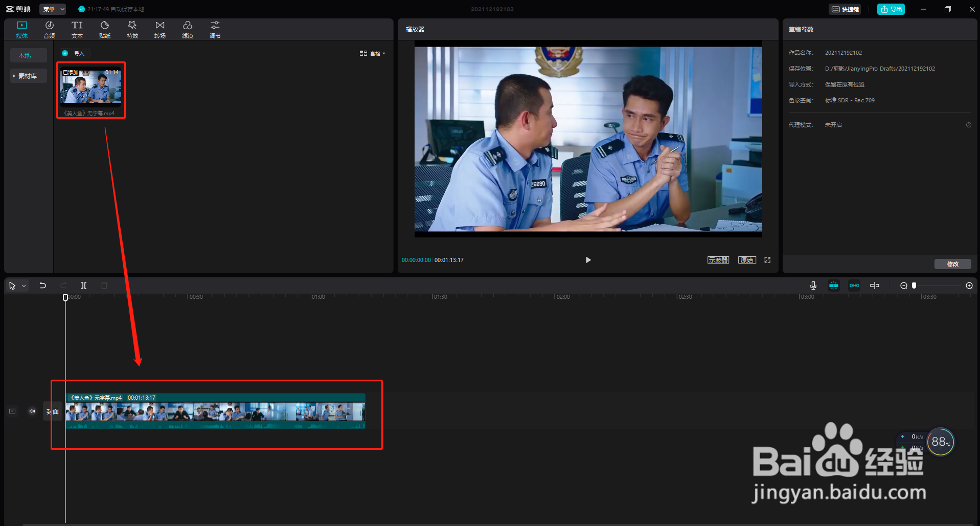980x526 pixels.
Task: Open the 宫格 view mode dropdown
Action: pos(373,53)
